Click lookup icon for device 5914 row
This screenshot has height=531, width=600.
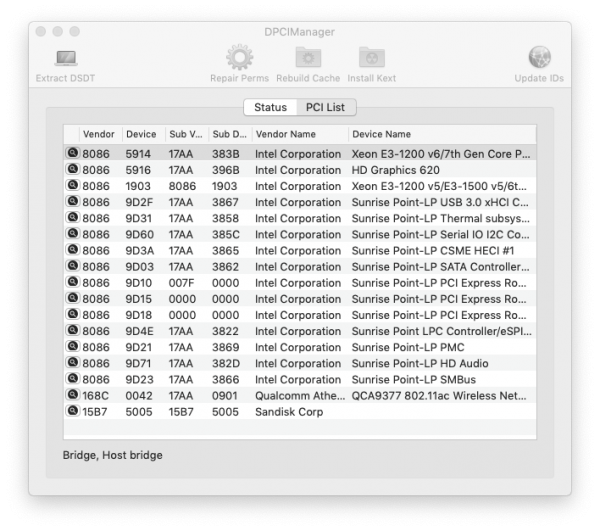point(72,153)
